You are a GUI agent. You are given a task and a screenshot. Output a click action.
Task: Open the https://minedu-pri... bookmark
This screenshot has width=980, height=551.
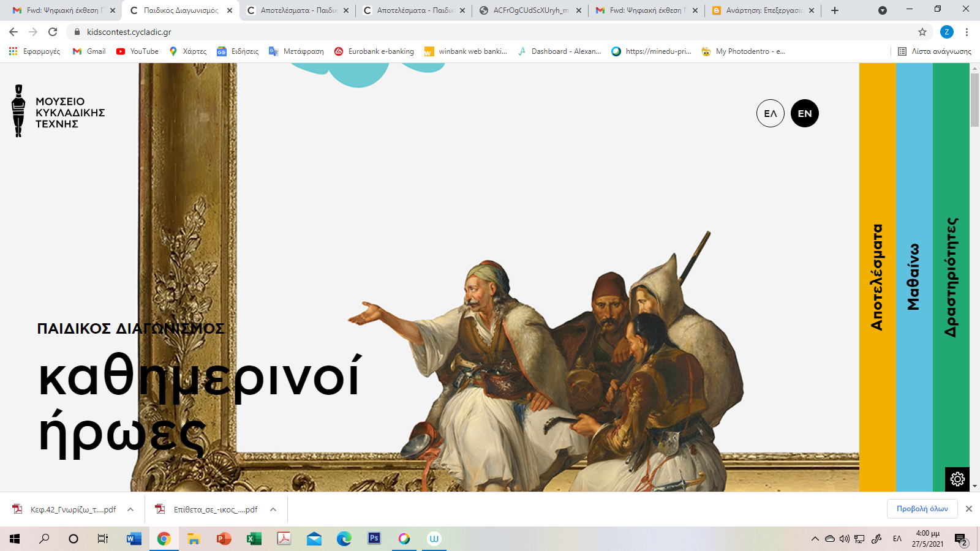pyautogui.click(x=652, y=51)
